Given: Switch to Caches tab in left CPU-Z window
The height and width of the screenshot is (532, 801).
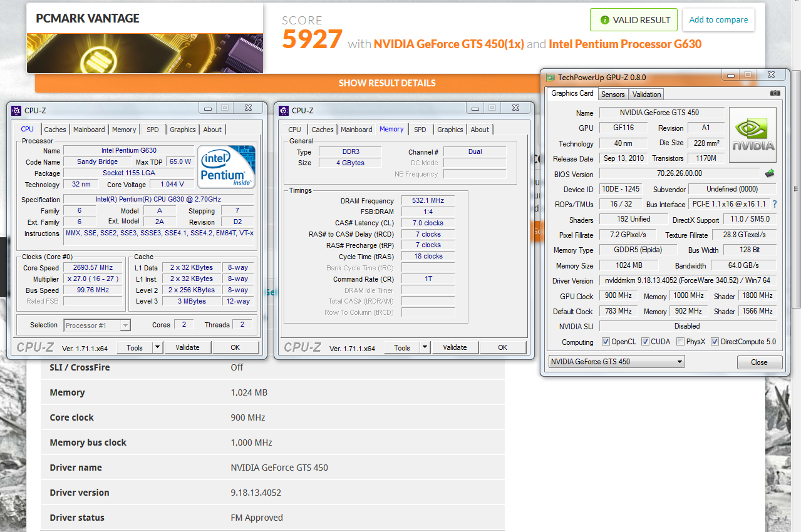Looking at the screenshot, I should [55, 130].
